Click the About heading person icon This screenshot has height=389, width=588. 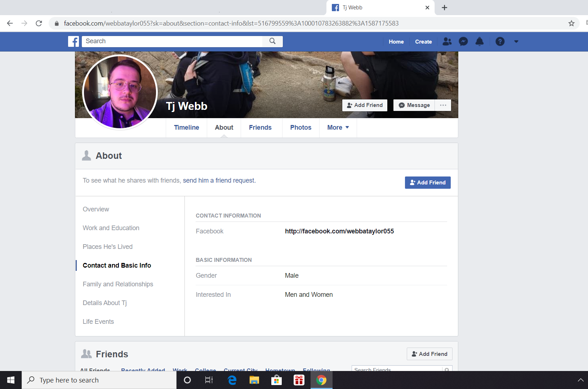point(86,156)
